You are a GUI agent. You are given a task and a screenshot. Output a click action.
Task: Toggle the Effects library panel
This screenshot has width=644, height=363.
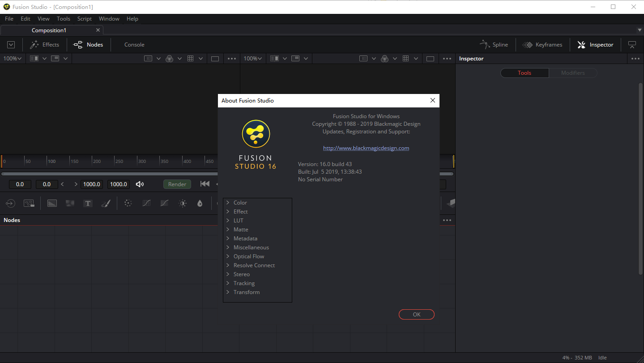[44, 45]
